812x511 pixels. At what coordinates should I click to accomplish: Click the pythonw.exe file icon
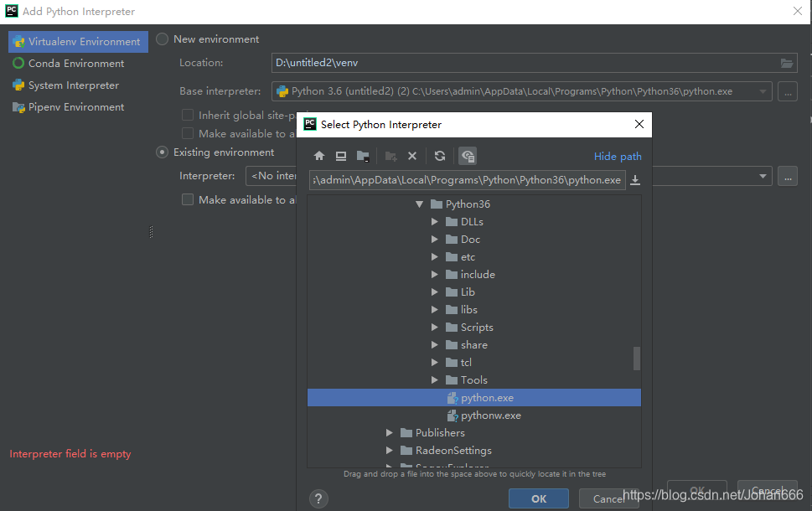pos(453,416)
